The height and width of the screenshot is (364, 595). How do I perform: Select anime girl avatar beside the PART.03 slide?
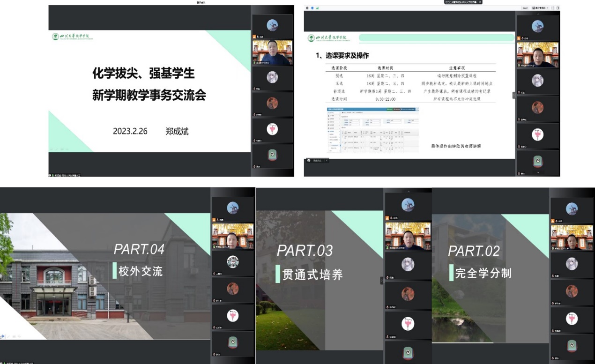pyautogui.click(x=408, y=265)
